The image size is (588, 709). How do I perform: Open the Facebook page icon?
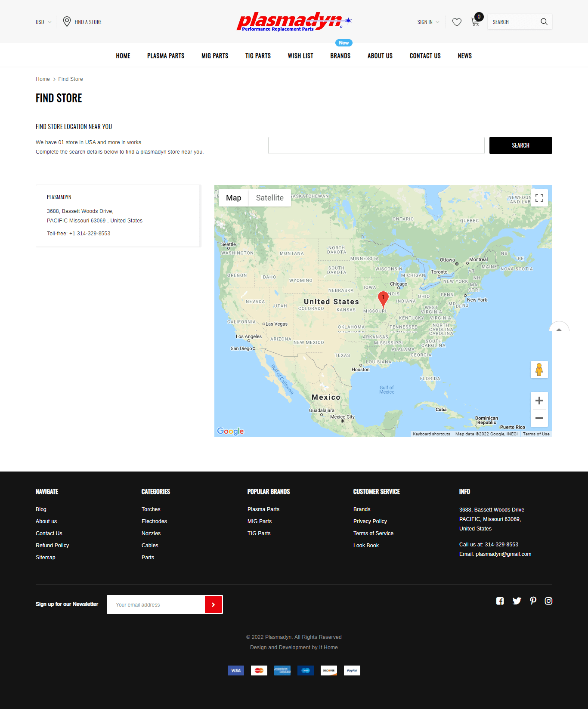coord(500,601)
